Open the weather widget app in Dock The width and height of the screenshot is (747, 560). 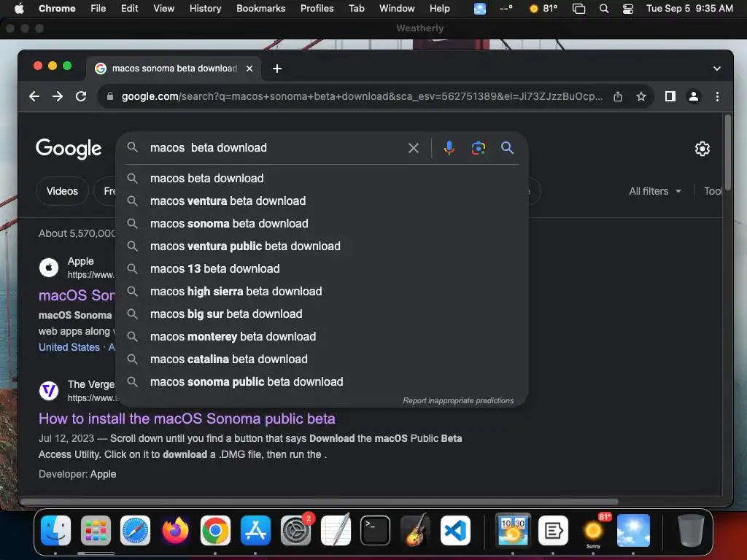point(633,531)
